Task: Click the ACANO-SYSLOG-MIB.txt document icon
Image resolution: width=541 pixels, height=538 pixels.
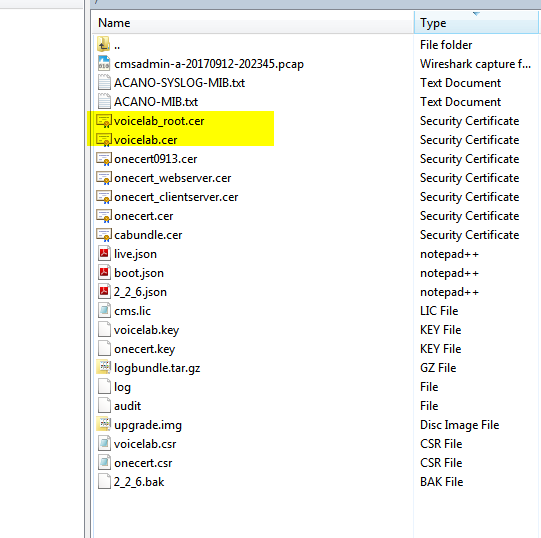Action: 104,82
